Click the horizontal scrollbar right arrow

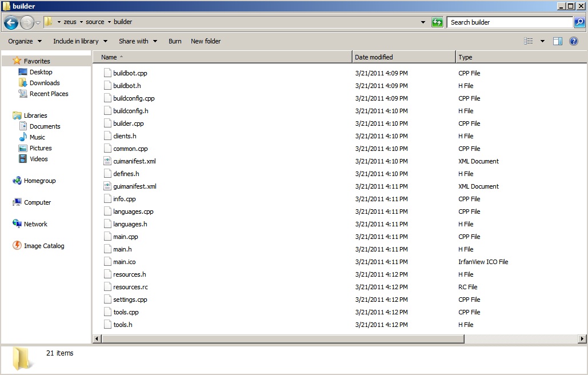(582, 339)
